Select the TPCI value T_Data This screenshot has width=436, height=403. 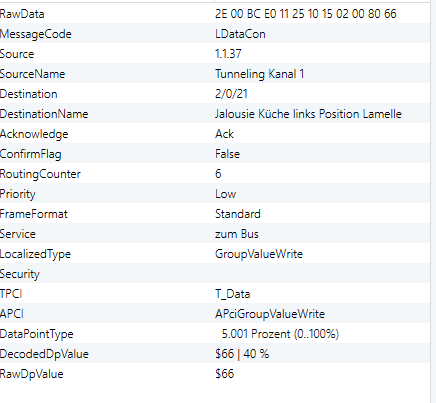tap(233, 294)
